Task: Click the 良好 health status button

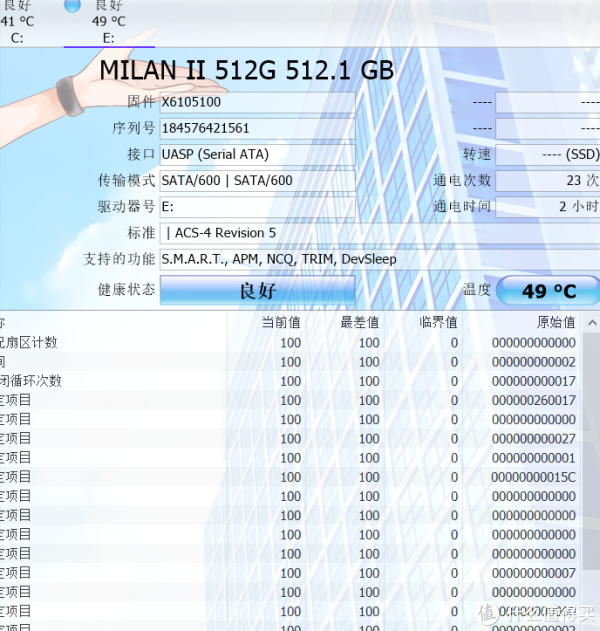Action: (258, 290)
